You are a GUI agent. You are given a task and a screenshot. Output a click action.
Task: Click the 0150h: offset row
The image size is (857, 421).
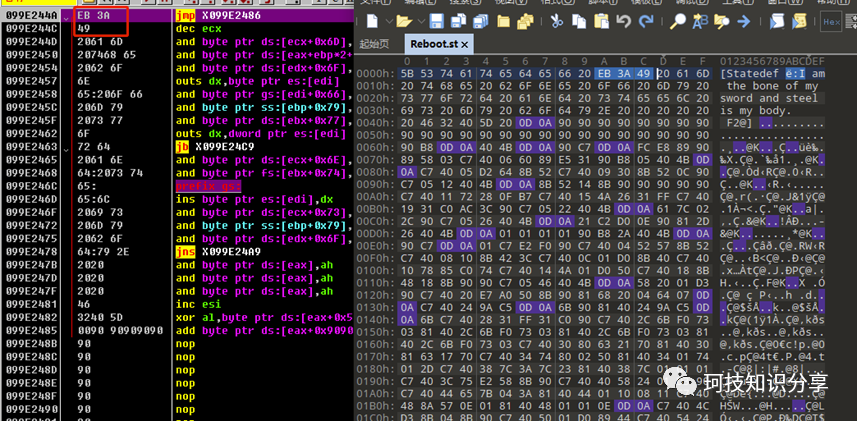[x=374, y=331]
